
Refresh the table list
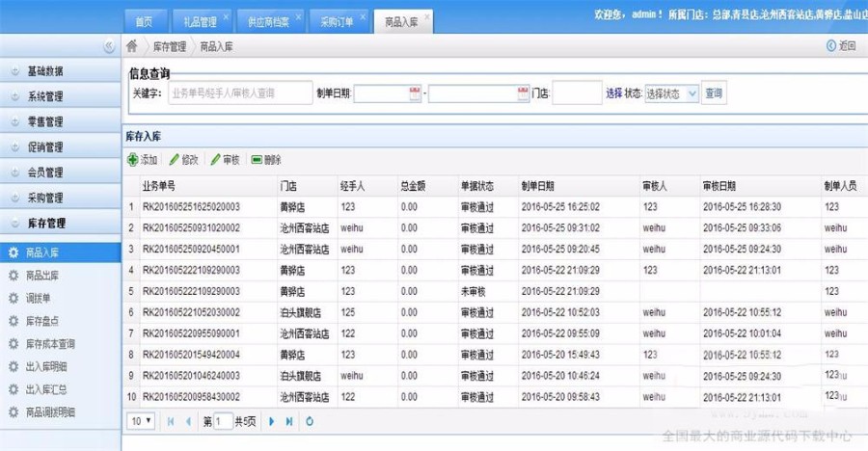(x=310, y=422)
